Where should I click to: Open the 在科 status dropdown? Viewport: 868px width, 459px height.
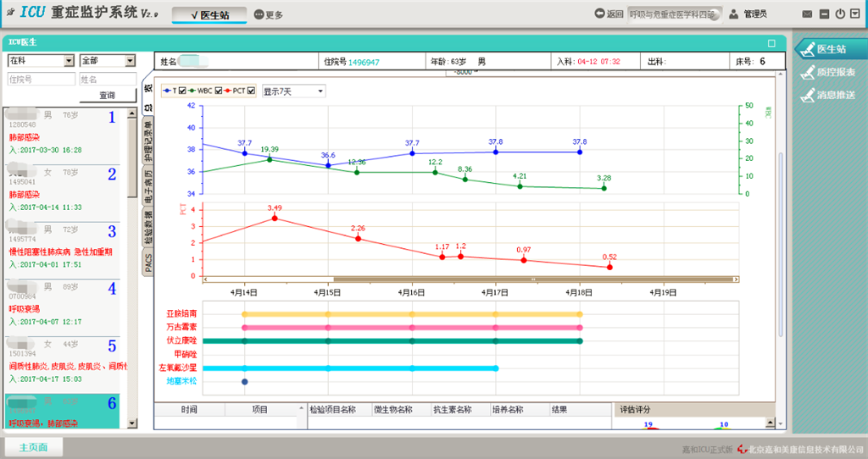40,61
